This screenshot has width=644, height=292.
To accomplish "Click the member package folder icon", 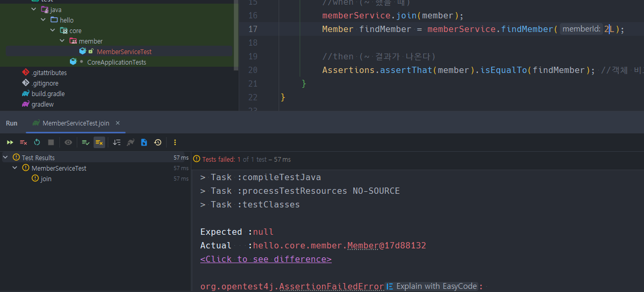I will pyautogui.click(x=73, y=41).
